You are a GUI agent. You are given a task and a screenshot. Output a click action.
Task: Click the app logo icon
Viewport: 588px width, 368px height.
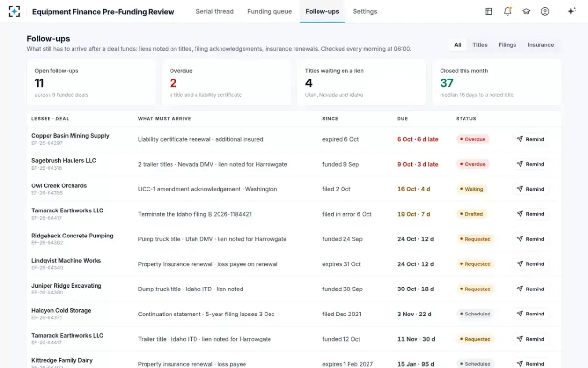[x=14, y=11]
